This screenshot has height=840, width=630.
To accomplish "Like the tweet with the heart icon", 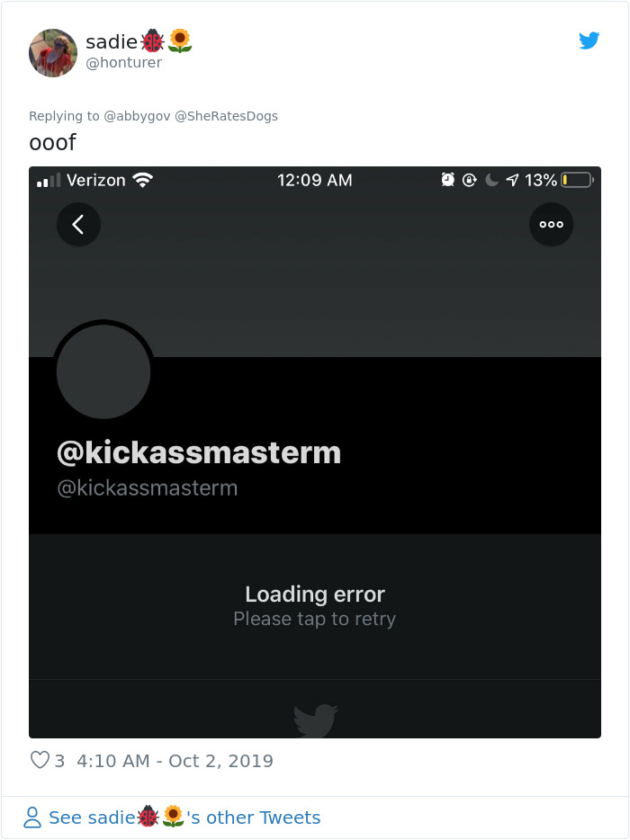I will click(40, 760).
